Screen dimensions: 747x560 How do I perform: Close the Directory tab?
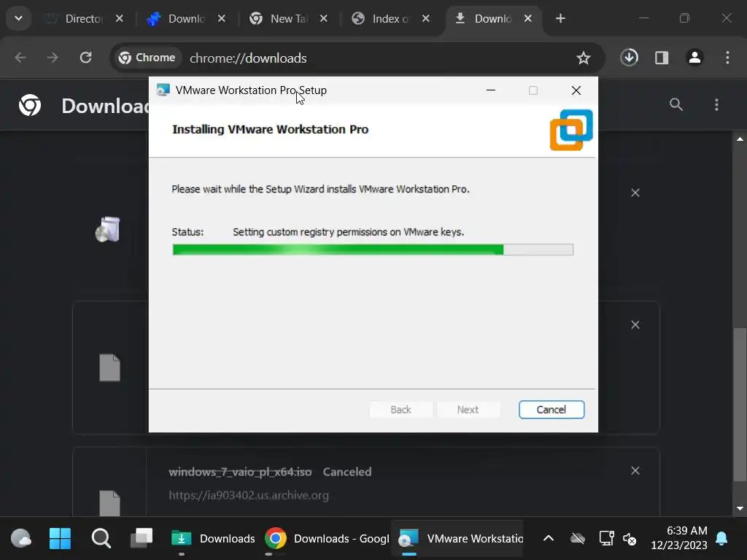[119, 18]
